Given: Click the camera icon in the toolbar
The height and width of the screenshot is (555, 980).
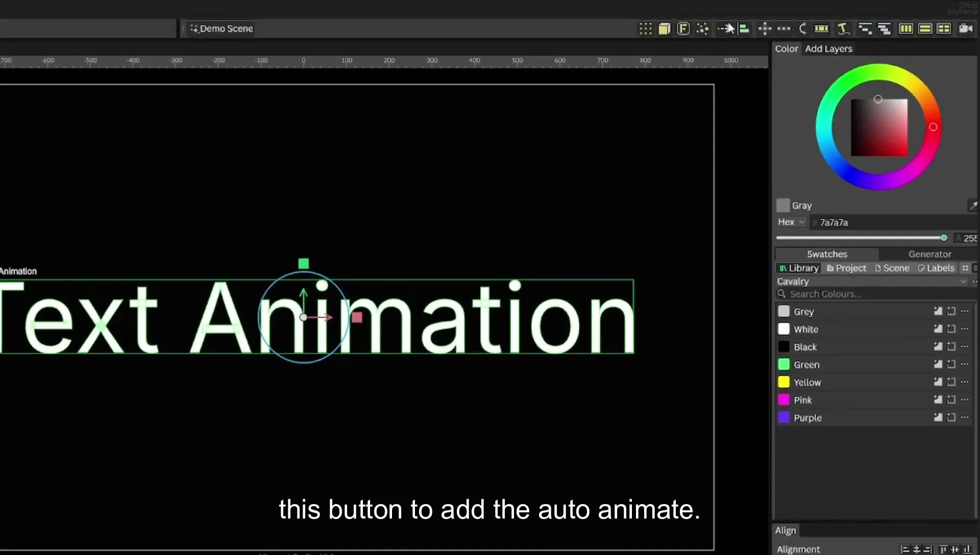Looking at the screenshot, I should pyautogui.click(x=966, y=29).
